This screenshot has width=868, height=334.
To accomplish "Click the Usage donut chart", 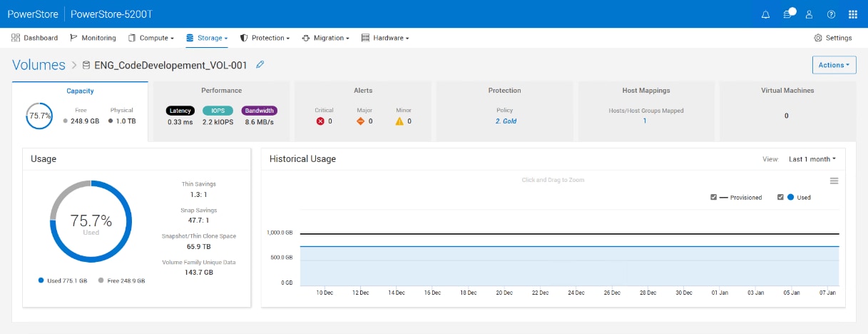I will click(x=91, y=221).
